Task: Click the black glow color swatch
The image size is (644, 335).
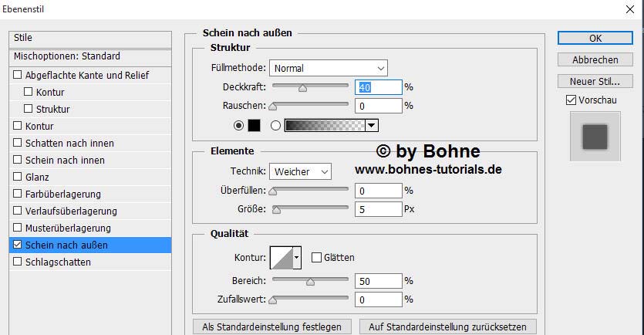Action: click(254, 125)
